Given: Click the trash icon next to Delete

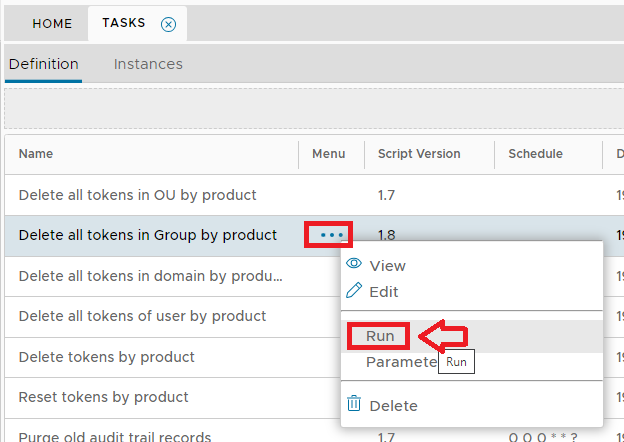Looking at the screenshot, I should coord(353,405).
